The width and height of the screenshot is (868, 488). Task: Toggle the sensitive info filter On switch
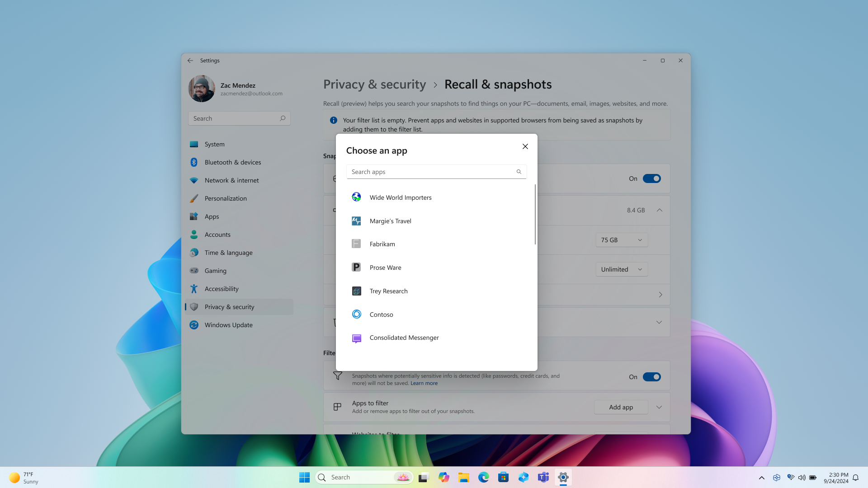coord(651,376)
